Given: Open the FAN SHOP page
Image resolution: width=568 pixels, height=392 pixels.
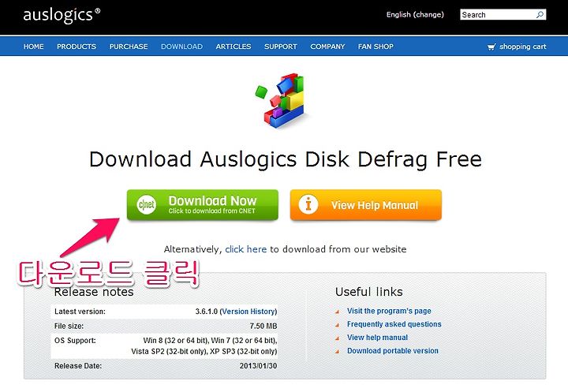Looking at the screenshot, I should 376,47.
